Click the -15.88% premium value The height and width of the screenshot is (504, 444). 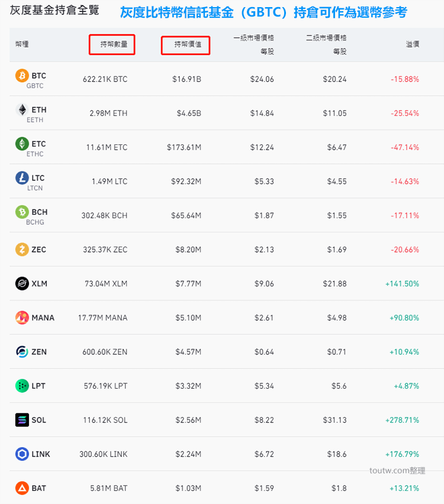(405, 79)
